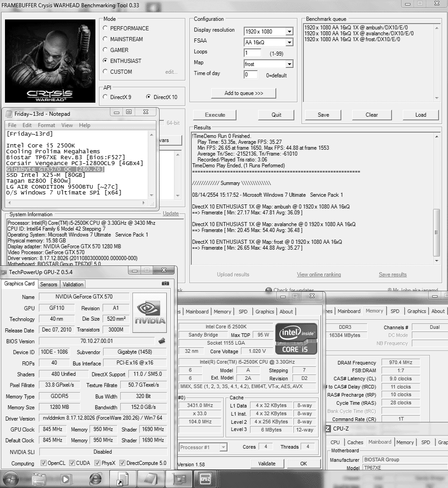
Task: Save the benchmark queue
Action: coord(323,115)
